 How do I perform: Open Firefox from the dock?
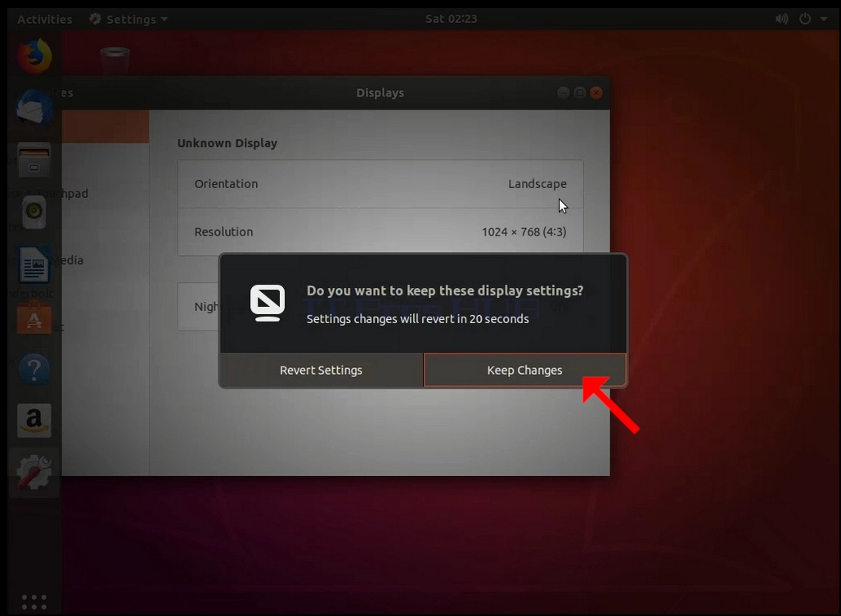coord(34,56)
